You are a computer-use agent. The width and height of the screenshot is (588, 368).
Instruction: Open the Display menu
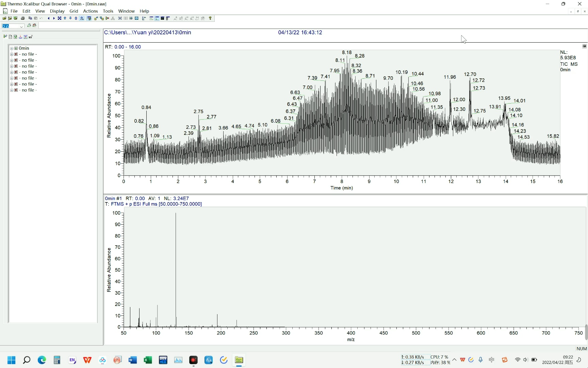pos(57,11)
